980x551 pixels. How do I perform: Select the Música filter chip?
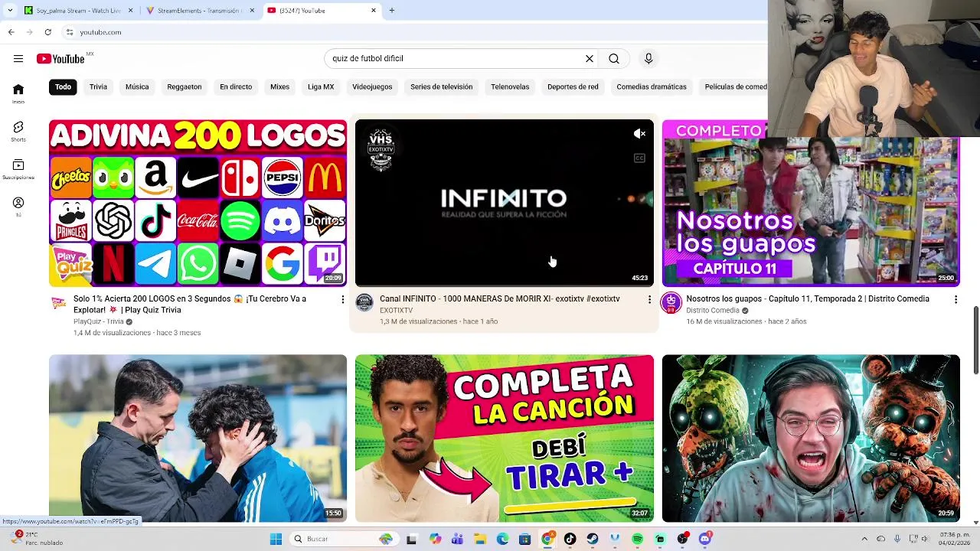[x=137, y=87]
